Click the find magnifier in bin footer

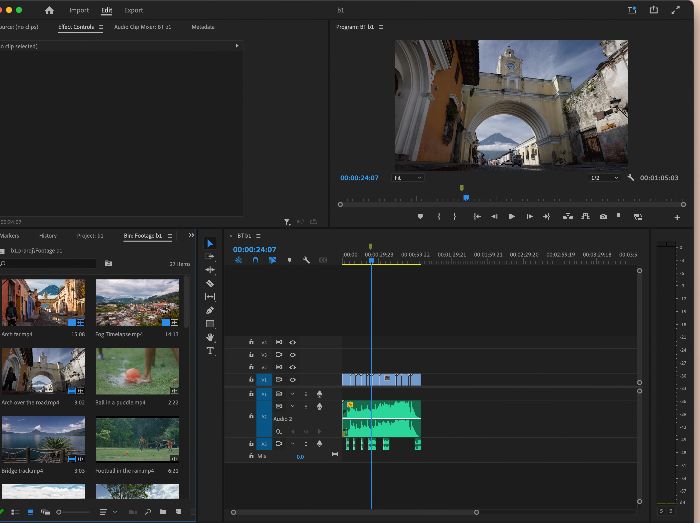148,512
